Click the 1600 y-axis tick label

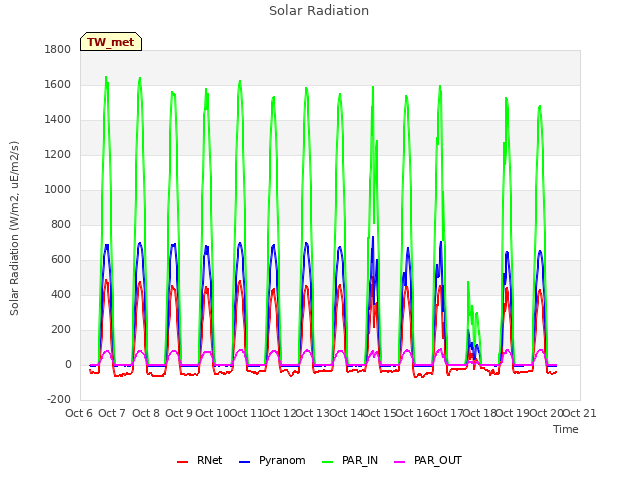(x=58, y=84)
